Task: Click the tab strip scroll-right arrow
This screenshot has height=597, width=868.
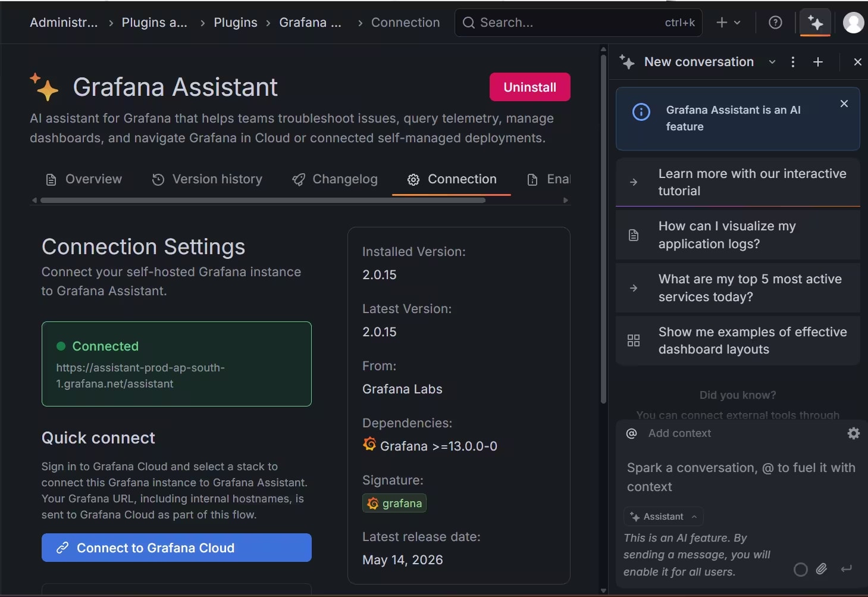Action: click(x=566, y=201)
